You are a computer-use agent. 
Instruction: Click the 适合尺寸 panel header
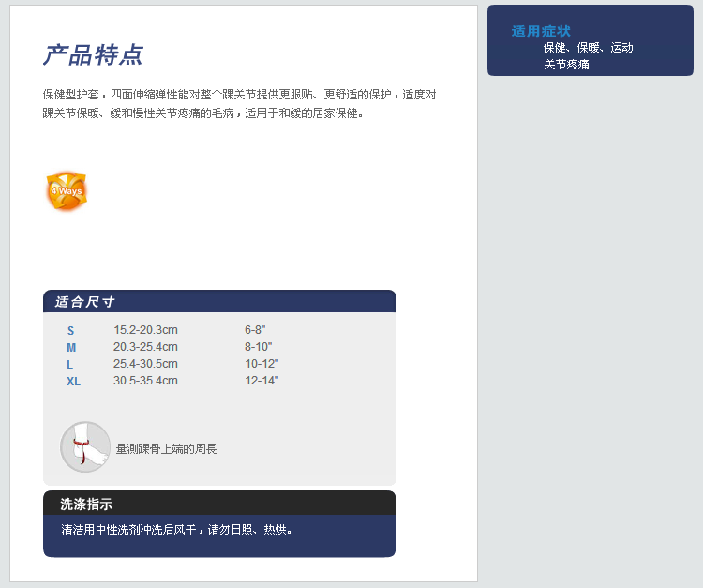tap(219, 301)
